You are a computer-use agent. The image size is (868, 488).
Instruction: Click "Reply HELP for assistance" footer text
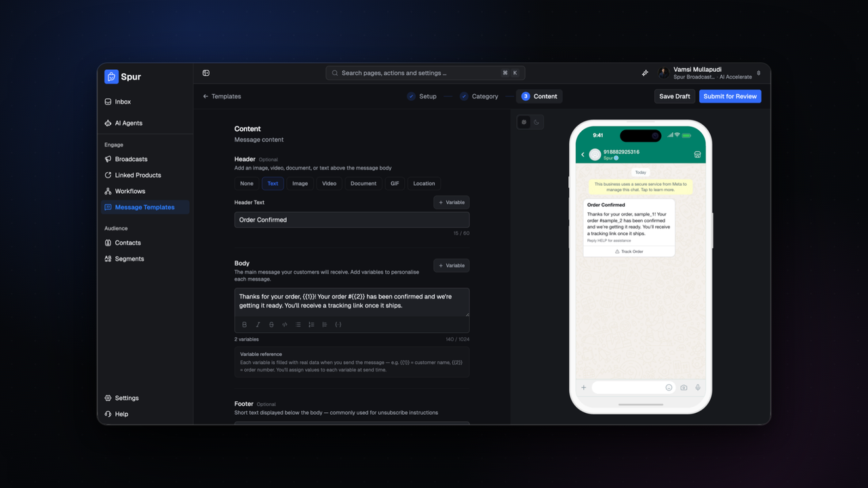[x=609, y=241]
